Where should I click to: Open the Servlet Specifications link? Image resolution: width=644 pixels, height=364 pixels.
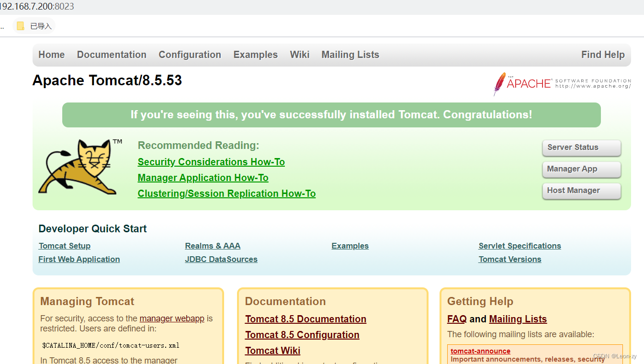click(520, 246)
